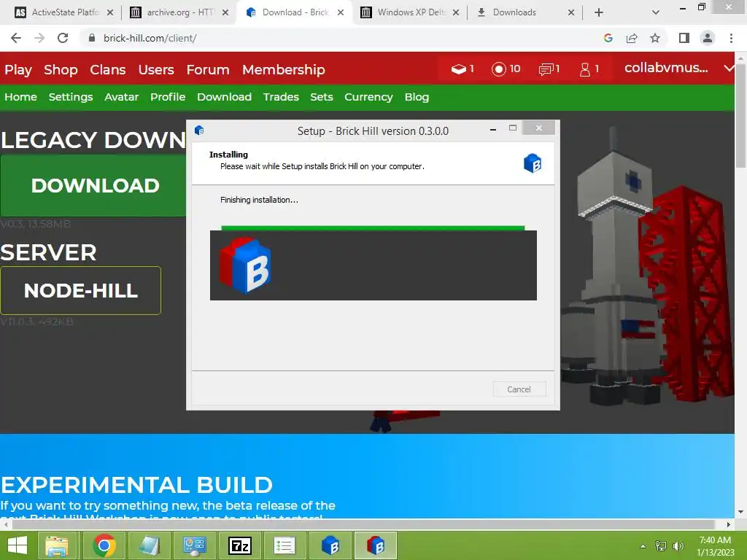Cancel the Brick Hill setup

point(519,389)
